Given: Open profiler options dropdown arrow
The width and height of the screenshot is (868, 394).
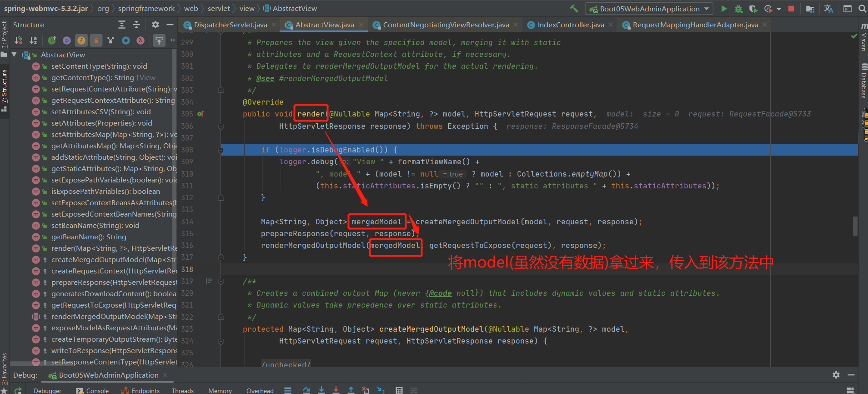Looking at the screenshot, I should 779,9.
